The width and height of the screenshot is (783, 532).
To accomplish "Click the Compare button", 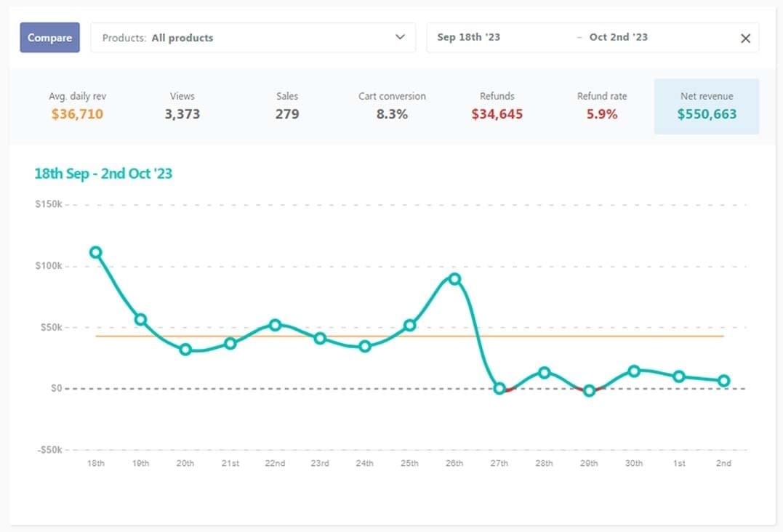I will pos(49,38).
